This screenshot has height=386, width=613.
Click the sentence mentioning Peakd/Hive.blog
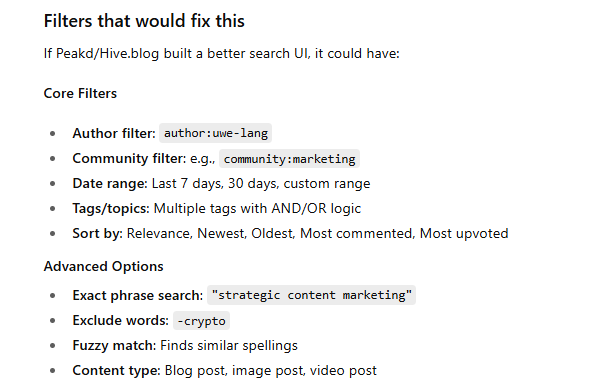pyautogui.click(x=222, y=54)
